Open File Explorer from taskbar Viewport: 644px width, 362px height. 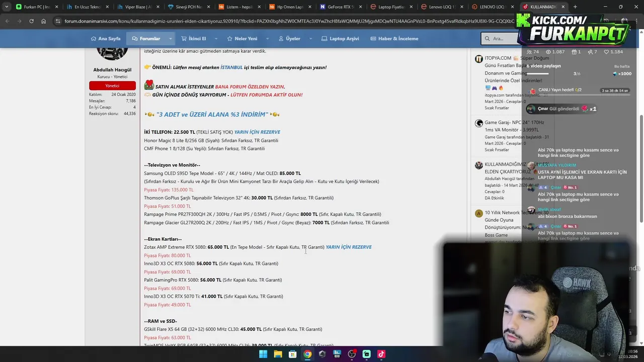point(278,354)
